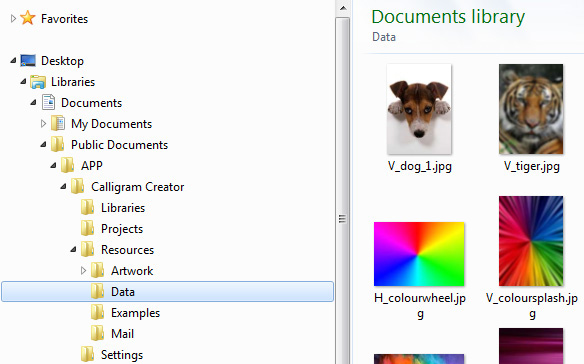Expand the Favorites tree node
The image size is (584, 364).
pos(13,18)
